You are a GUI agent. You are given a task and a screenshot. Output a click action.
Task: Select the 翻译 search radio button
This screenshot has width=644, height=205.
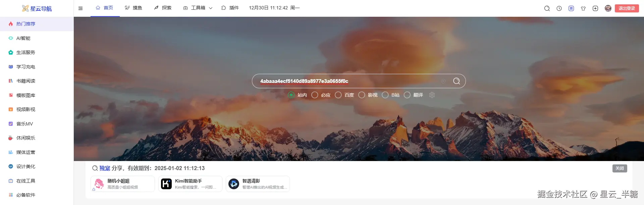pyautogui.click(x=407, y=95)
